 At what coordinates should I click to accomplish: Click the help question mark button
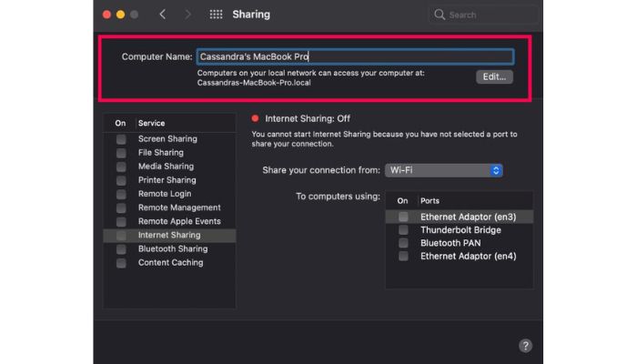point(525,346)
